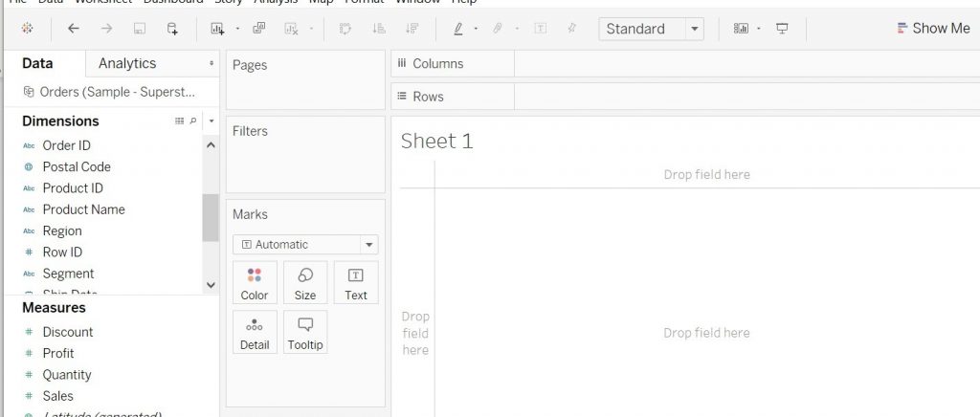Click the Pages shelf

(x=305, y=80)
